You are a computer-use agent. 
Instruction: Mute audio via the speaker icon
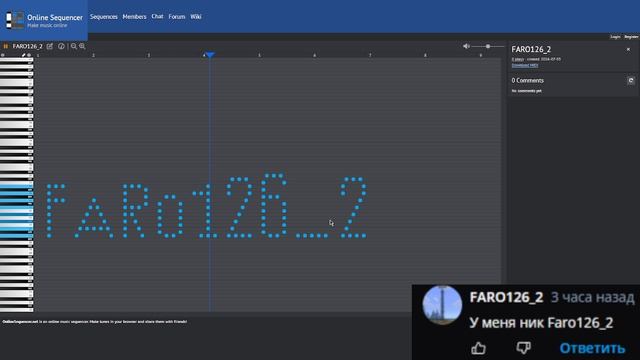pos(466,46)
